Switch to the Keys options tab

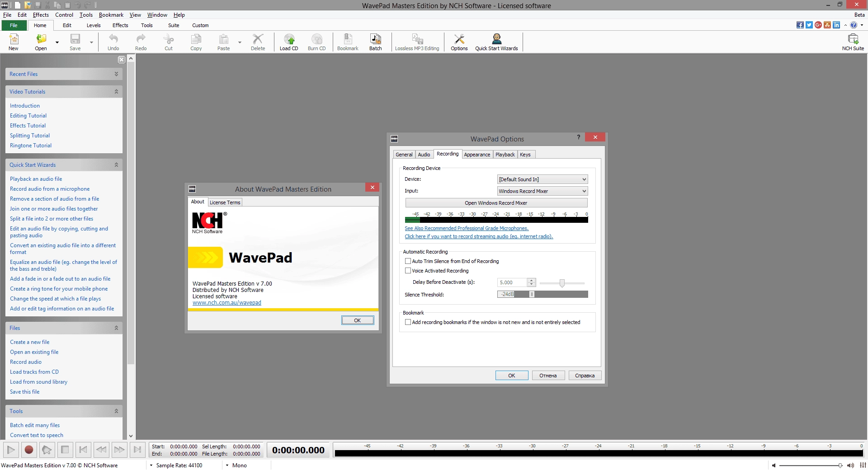(x=525, y=155)
